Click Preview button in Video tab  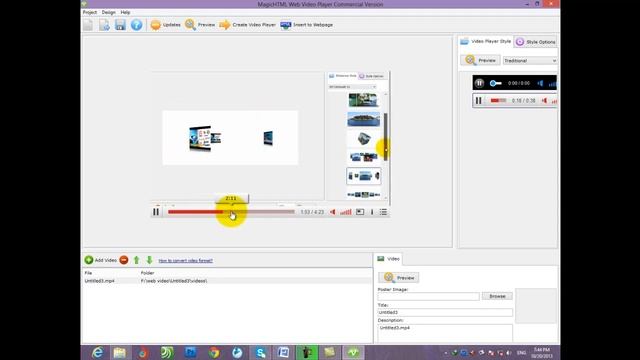coord(398,278)
